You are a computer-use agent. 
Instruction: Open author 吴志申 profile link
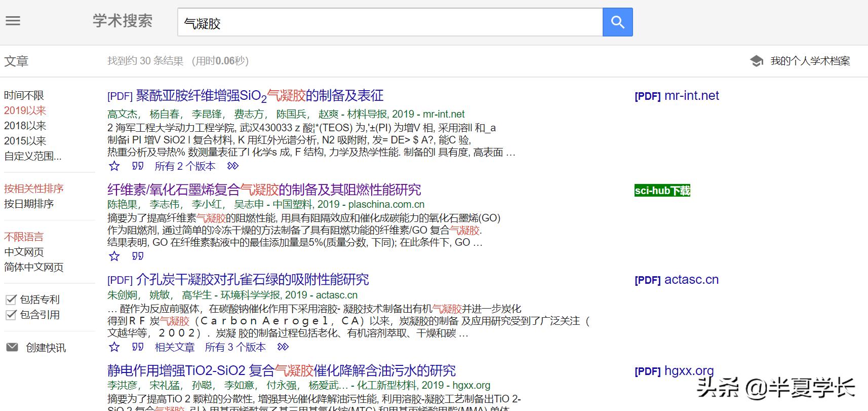[x=249, y=204]
